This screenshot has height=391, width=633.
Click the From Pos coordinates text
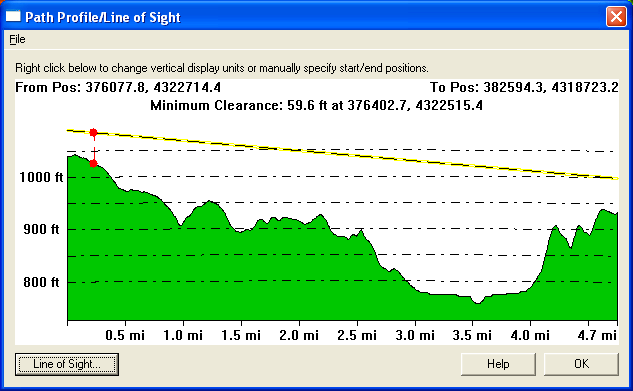(118, 87)
